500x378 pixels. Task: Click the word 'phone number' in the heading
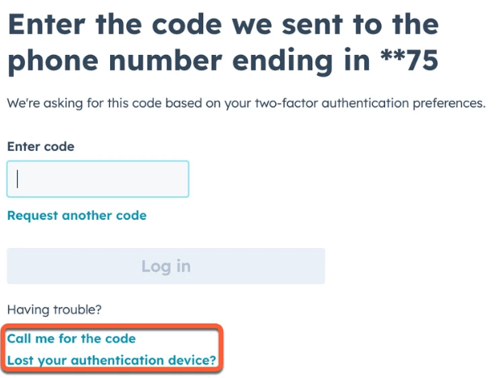coord(115,61)
